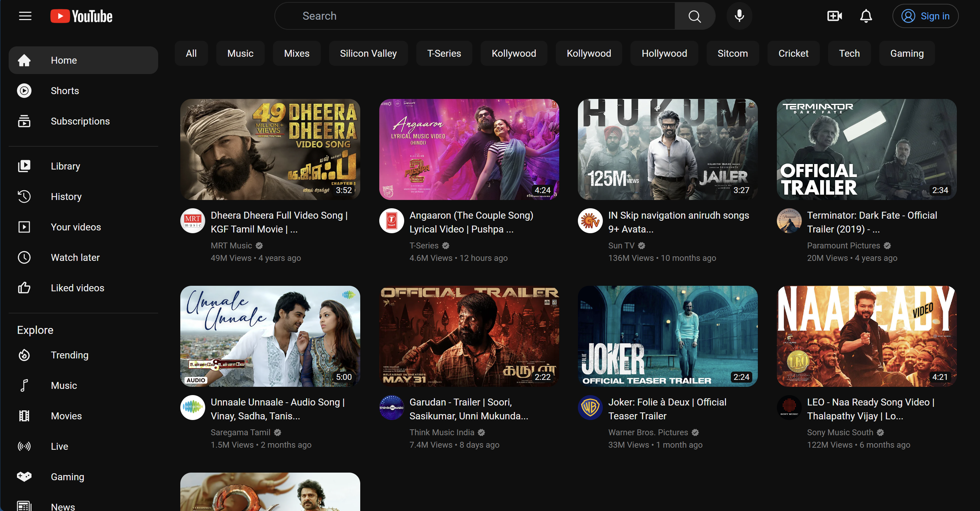Viewport: 980px width, 511px height.
Task: Select the All filter chip
Action: [x=191, y=53]
